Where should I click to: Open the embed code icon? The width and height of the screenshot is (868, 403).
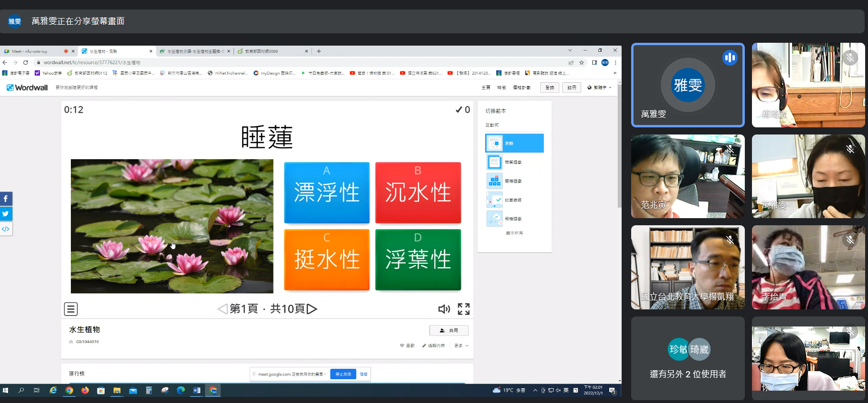tap(6, 229)
